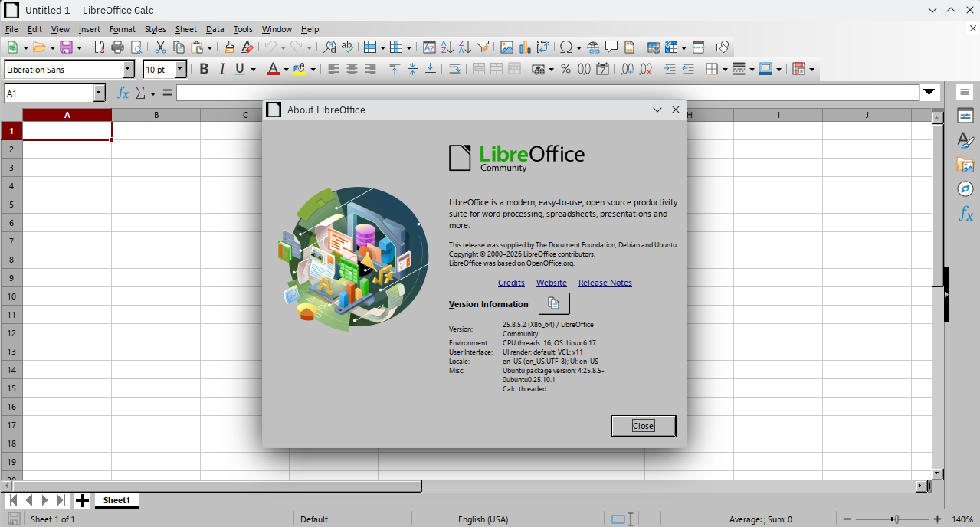The image size is (980, 527).
Task: Toggle Align Right
Action: pyautogui.click(x=370, y=69)
